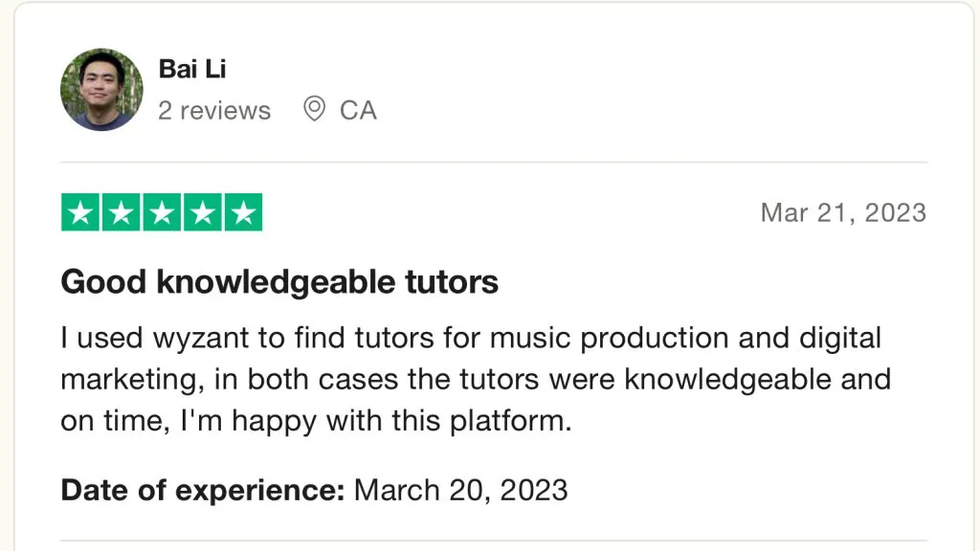980x551 pixels.
Task: Click "knowledgeable and" in the review body
Action: pyautogui.click(x=757, y=380)
